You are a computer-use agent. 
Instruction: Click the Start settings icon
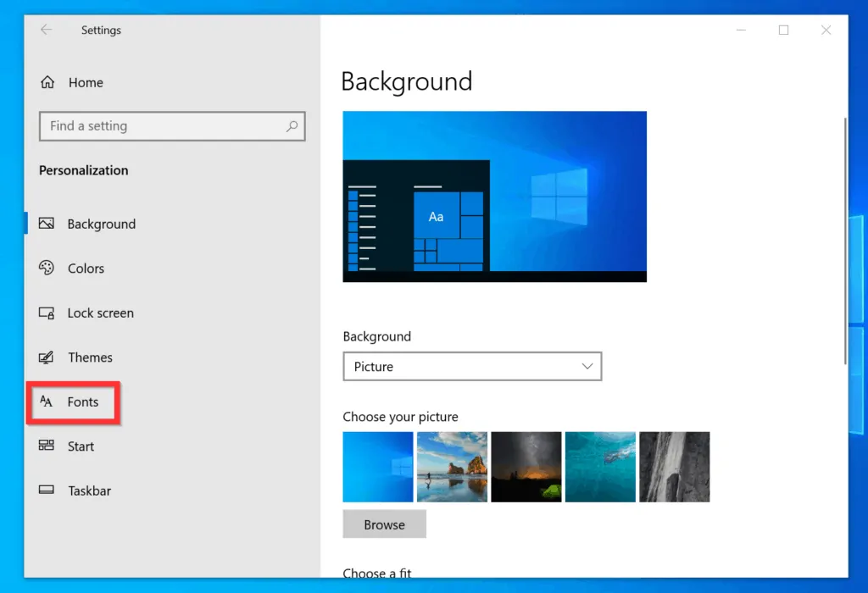(48, 446)
